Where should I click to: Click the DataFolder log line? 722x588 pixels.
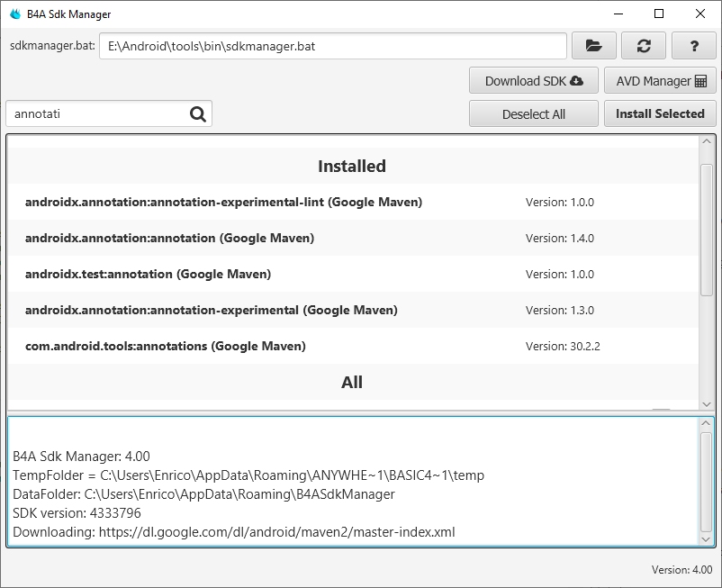(204, 494)
